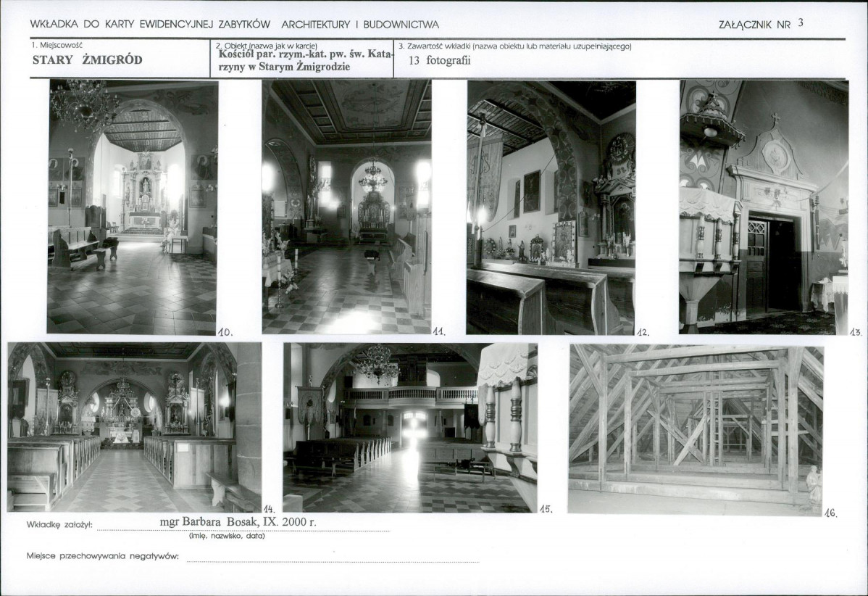Click the 'Miejsce przechowywania negatywów' label
868x596 pixels.
tap(102, 557)
